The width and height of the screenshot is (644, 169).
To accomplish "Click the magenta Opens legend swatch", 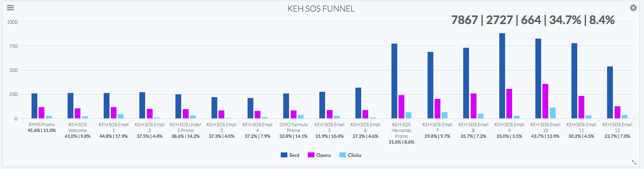I will coord(311,155).
